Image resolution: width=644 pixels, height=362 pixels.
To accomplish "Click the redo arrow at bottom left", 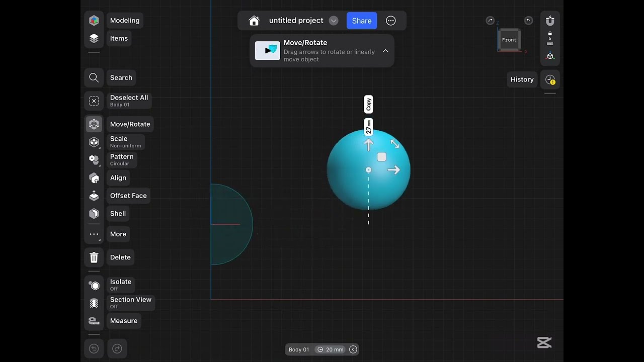I will [117, 348].
